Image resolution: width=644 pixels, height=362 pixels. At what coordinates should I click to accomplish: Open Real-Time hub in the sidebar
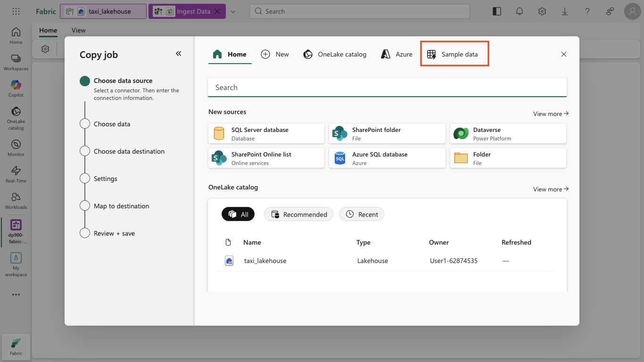16,174
